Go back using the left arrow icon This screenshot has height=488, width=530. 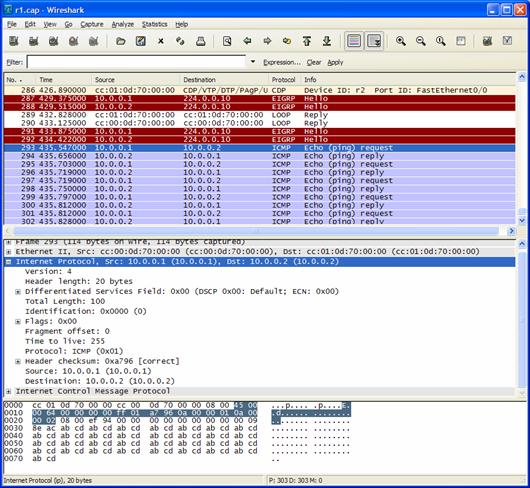tap(247, 41)
